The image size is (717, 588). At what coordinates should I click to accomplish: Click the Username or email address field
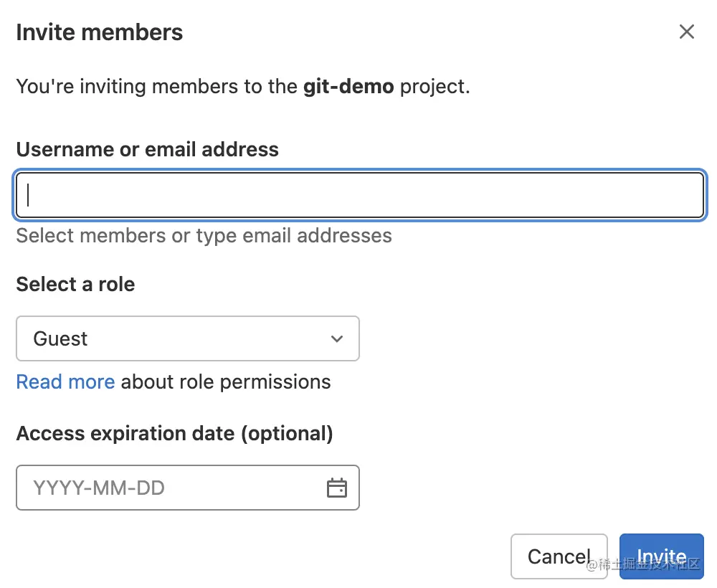point(360,195)
